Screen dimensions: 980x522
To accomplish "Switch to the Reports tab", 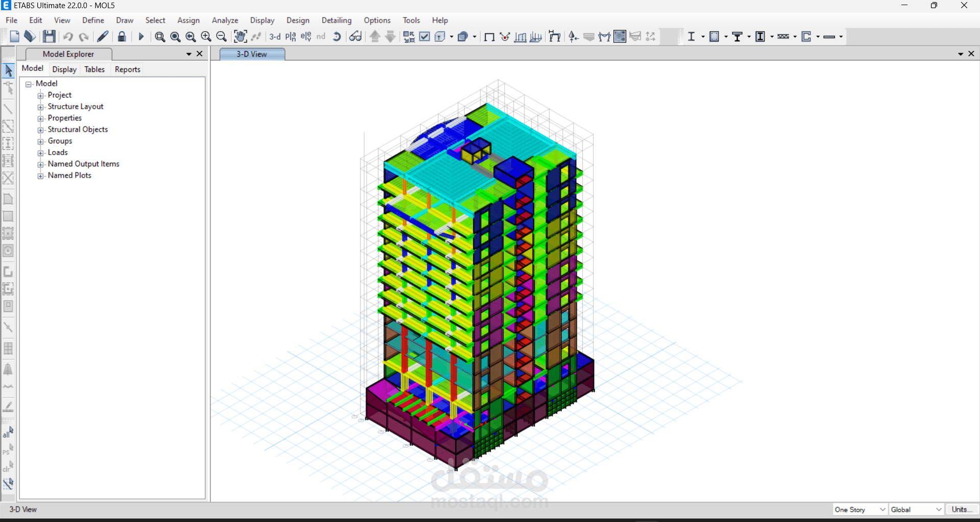I will 128,69.
